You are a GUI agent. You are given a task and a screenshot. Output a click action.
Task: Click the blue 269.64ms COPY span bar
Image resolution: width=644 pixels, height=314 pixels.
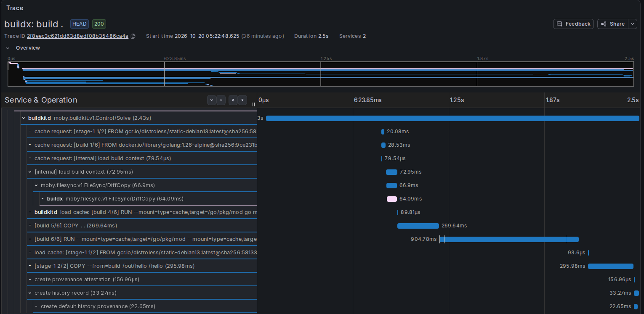[418, 226]
